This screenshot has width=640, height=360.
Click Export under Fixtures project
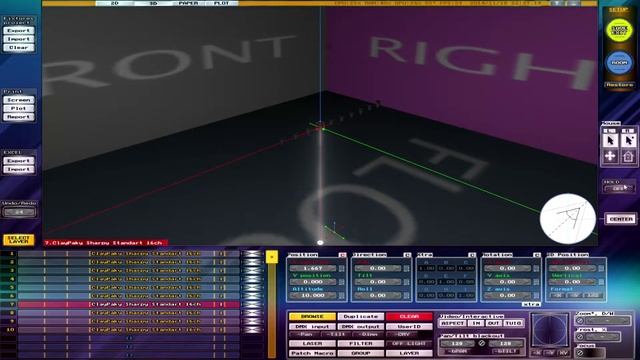tap(19, 31)
